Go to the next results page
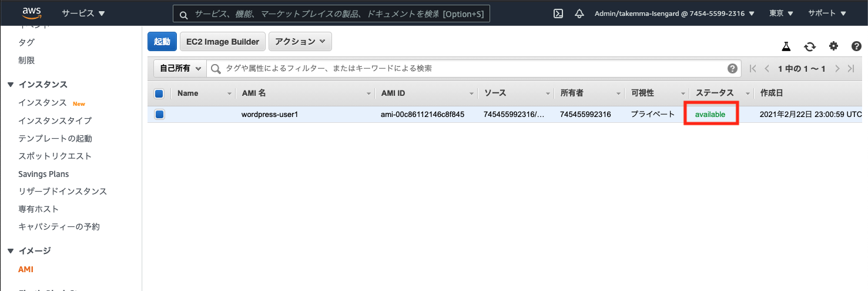Viewport: 868px width, 291px height. click(837, 69)
